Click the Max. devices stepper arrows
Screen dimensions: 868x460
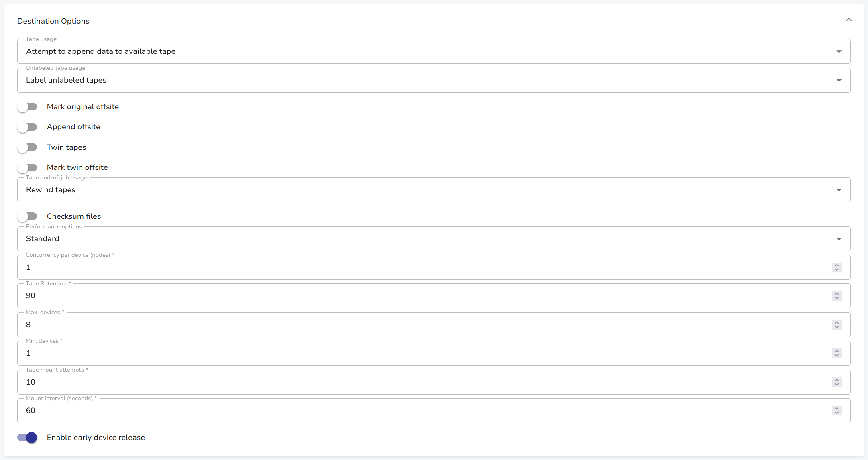837,325
